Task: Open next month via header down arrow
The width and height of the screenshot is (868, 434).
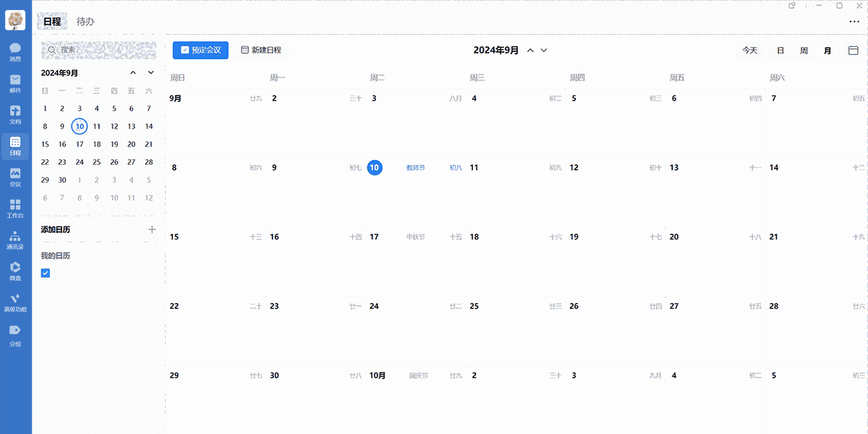Action: click(542, 50)
